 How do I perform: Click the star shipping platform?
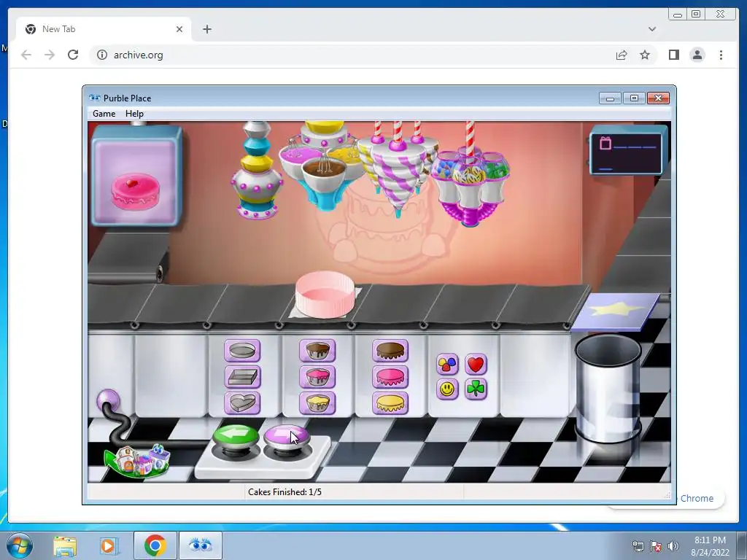pos(615,311)
